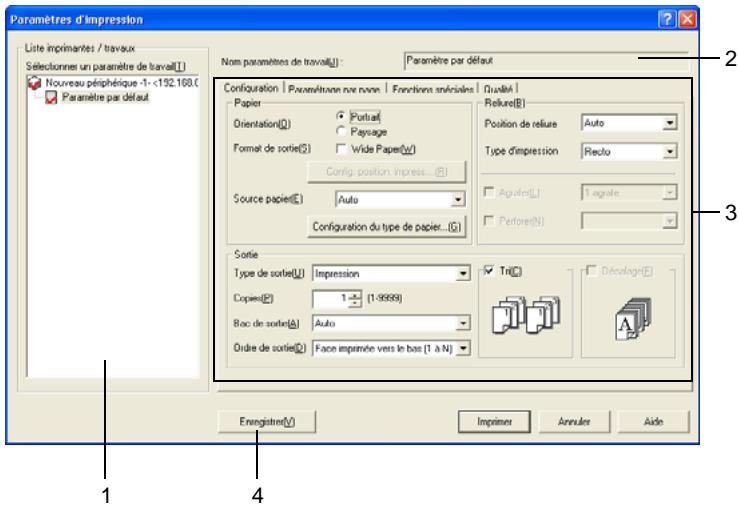
Task: Select the Portrait orientation radio button
Action: coord(341,116)
